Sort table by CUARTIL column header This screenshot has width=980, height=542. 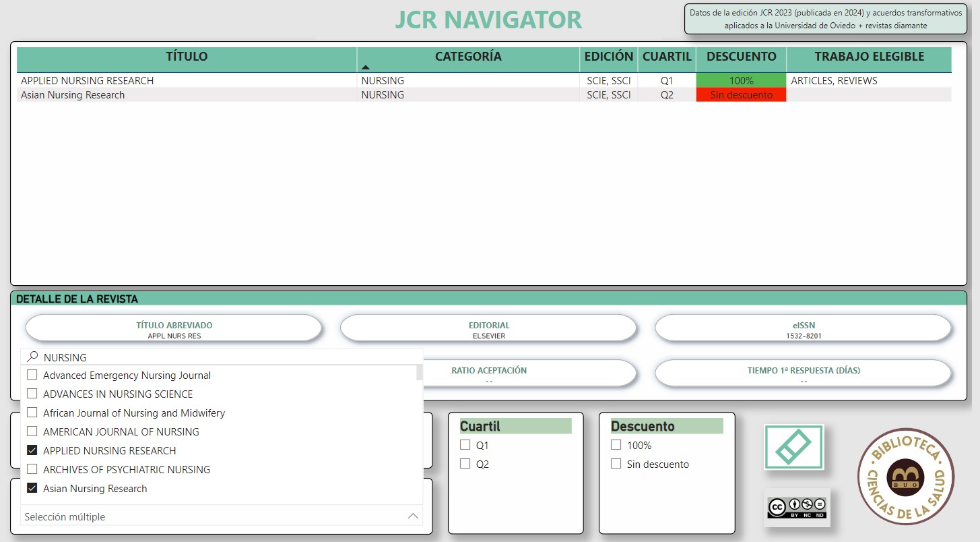click(x=666, y=57)
